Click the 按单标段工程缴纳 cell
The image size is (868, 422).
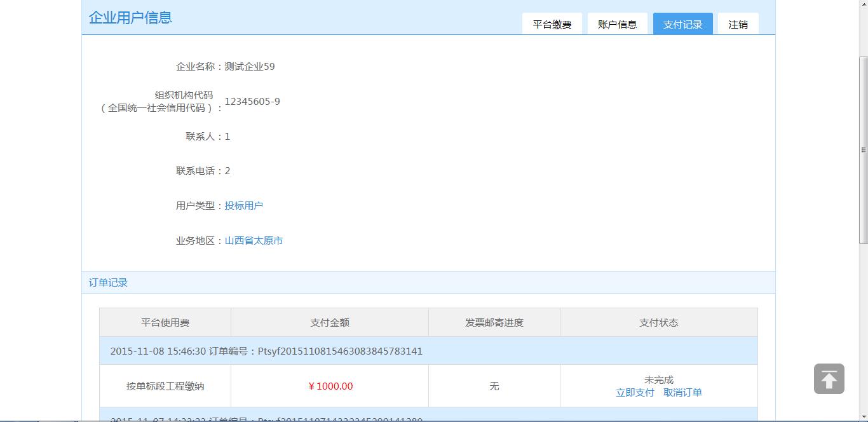tap(165, 386)
